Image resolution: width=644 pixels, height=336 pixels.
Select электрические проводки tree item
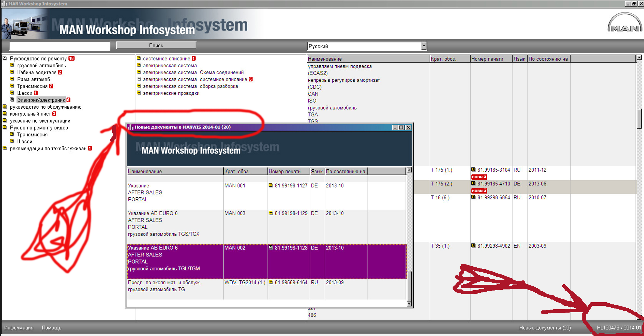(x=171, y=93)
